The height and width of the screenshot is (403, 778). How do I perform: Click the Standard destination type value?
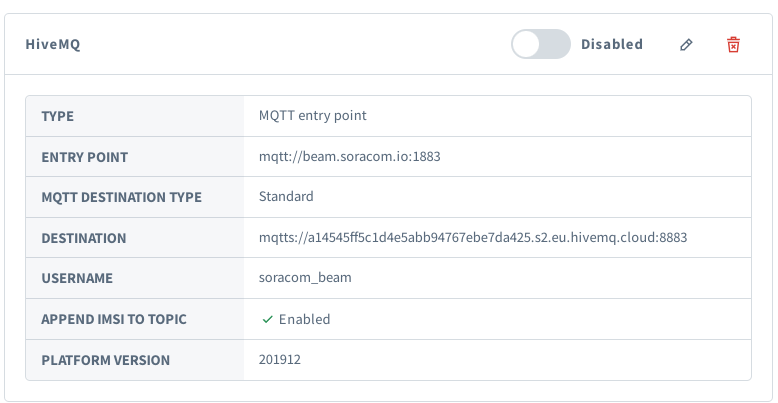pos(286,197)
